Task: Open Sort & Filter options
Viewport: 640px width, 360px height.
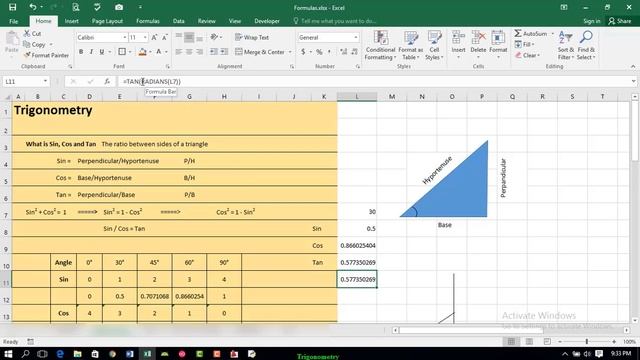Action: [566, 46]
